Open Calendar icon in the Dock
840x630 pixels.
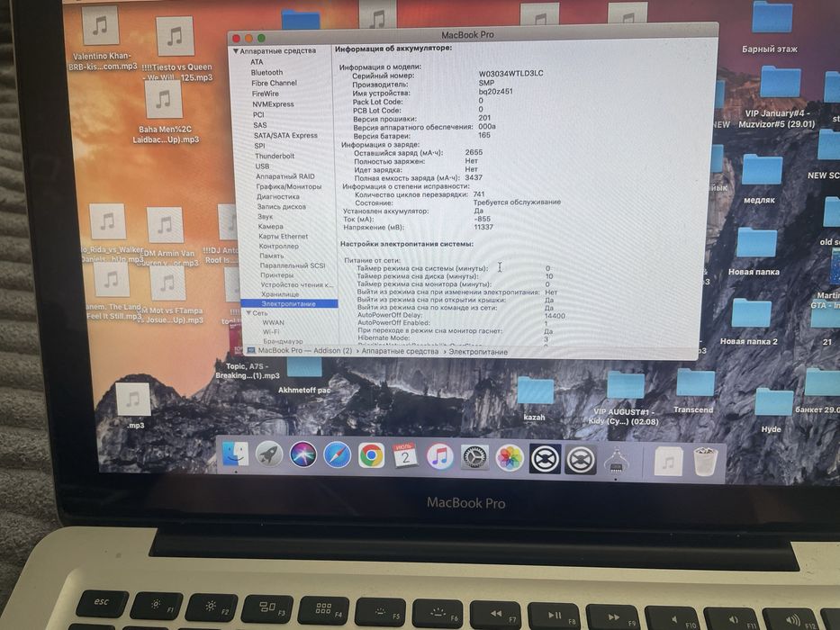[405, 456]
